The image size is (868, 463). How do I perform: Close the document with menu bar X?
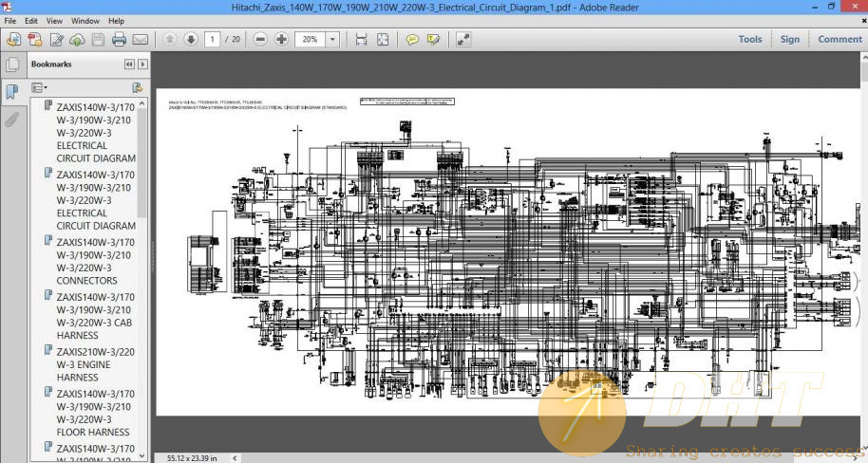pos(864,21)
